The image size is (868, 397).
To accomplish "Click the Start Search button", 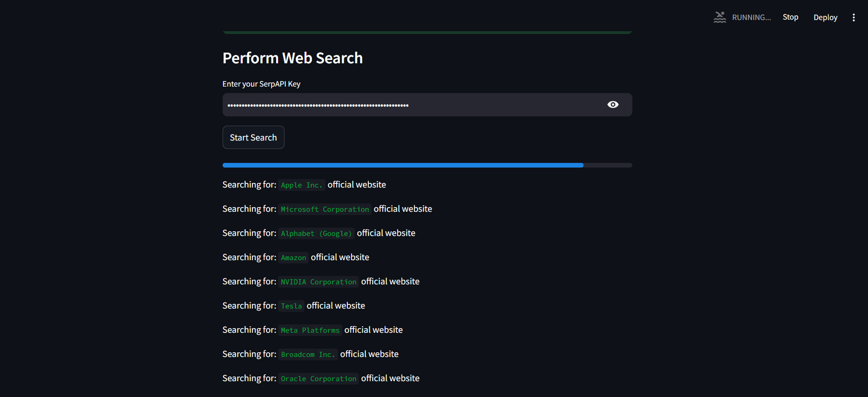I will click(253, 137).
